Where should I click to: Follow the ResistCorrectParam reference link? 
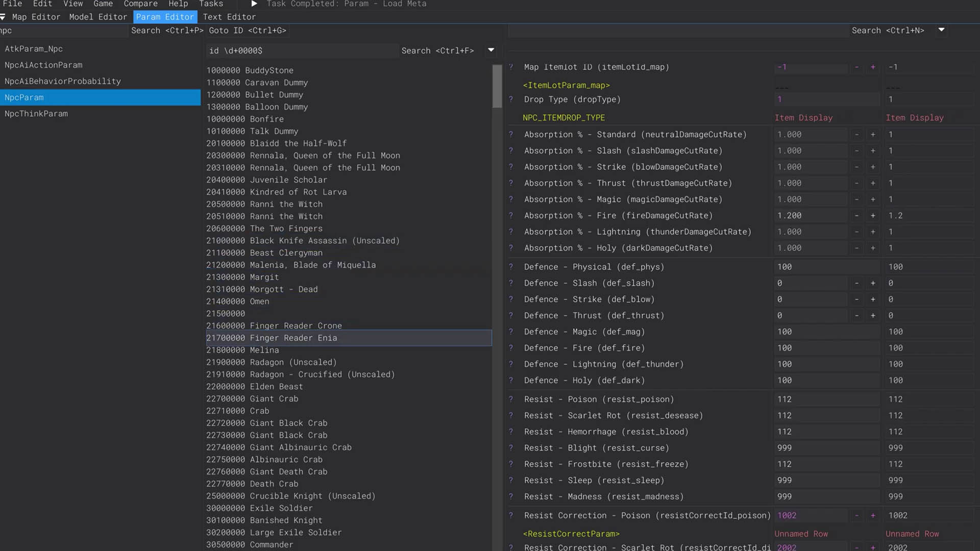tap(571, 534)
